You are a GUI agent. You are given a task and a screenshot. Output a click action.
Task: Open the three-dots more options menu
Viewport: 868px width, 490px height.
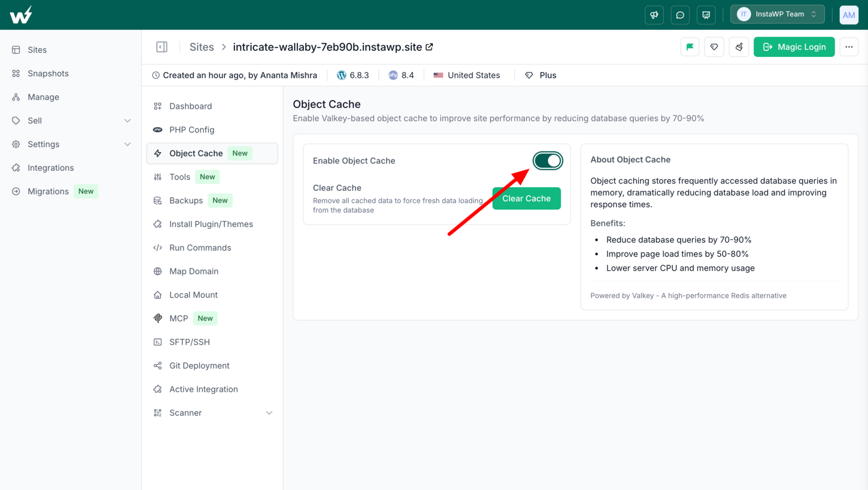point(849,47)
